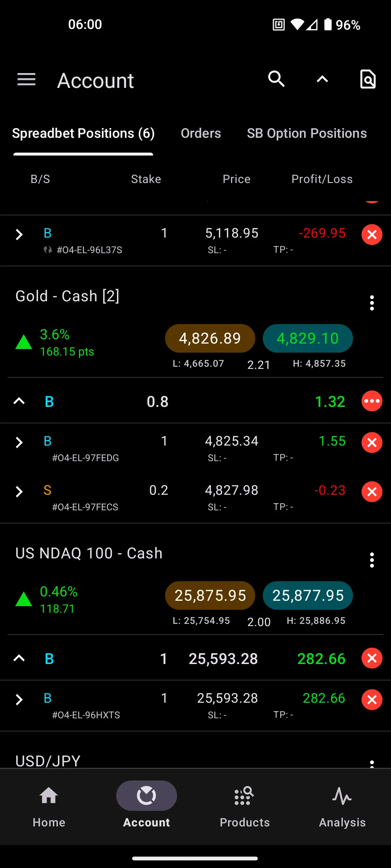Collapse the Gold - Cash position group
Screen dimensions: 391x868
[19, 401]
